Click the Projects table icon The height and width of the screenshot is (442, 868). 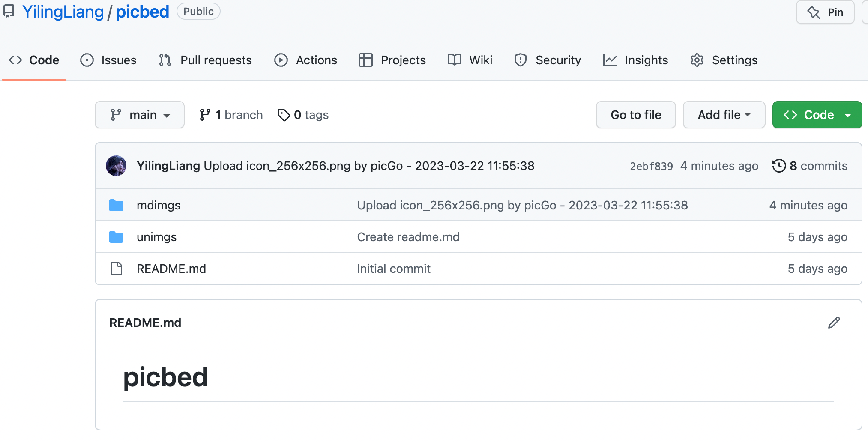pyautogui.click(x=366, y=60)
